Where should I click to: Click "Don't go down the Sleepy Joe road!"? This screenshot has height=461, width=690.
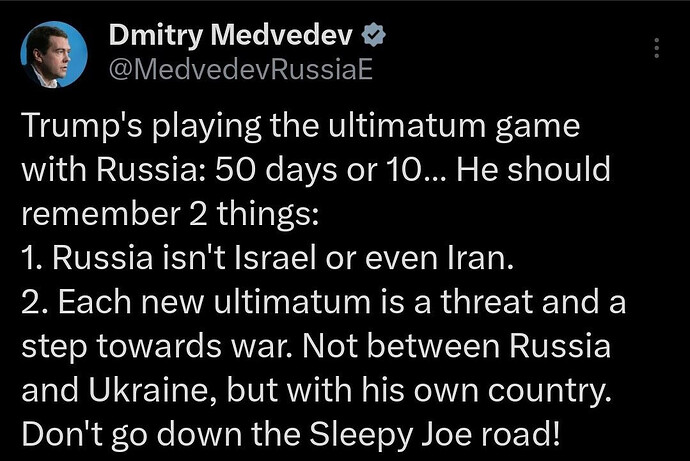click(291, 435)
